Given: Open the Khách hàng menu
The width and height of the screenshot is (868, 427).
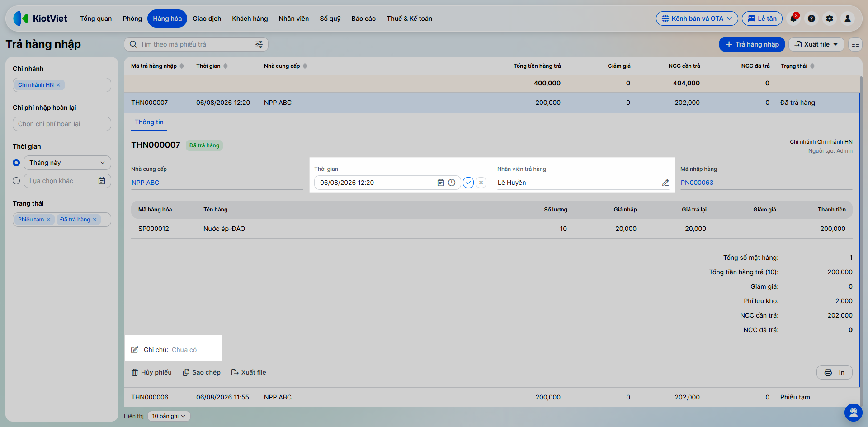Looking at the screenshot, I should click(250, 19).
